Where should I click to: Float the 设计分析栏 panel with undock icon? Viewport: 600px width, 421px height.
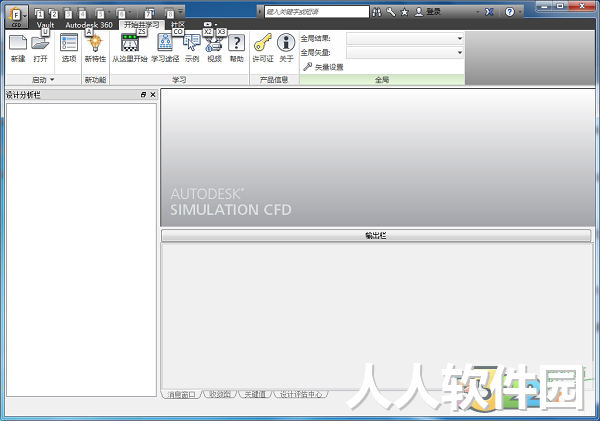143,95
